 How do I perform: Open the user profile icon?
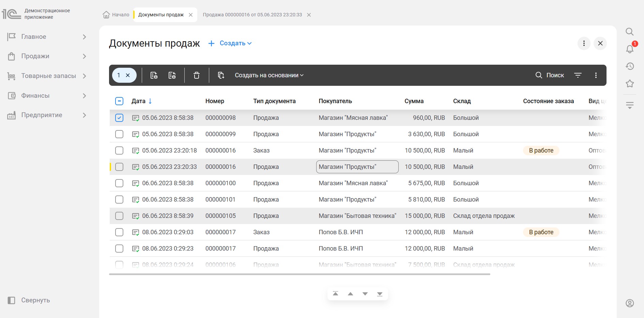tap(630, 303)
